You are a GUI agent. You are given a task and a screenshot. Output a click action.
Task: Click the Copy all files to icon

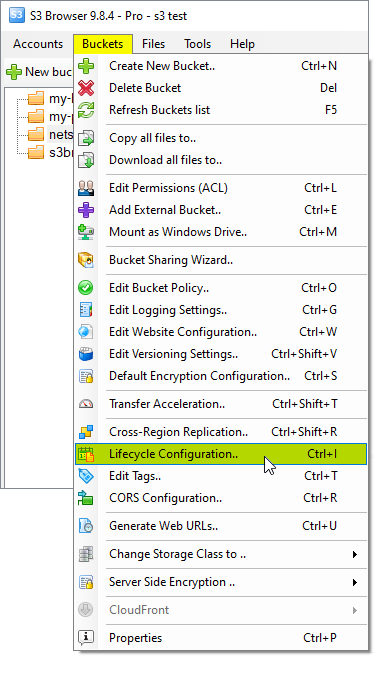click(86, 138)
